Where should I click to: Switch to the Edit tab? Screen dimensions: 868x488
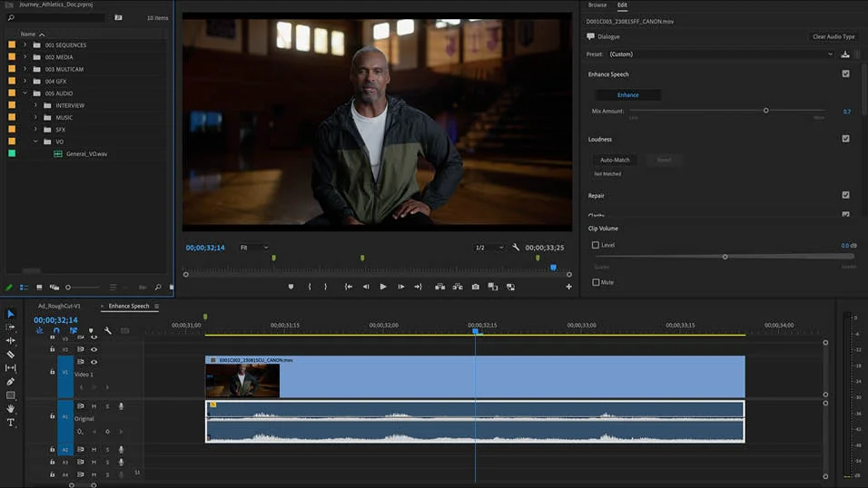(x=622, y=5)
